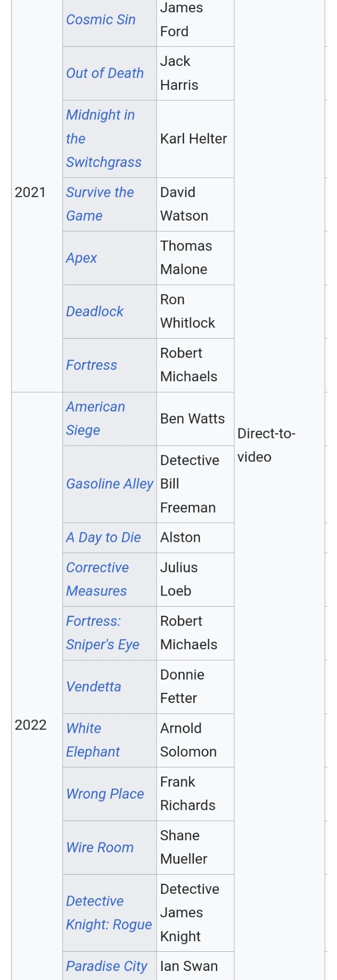Viewport: 337px width, 980px height.
Task: Open the Paradise City link
Action: coord(106,966)
